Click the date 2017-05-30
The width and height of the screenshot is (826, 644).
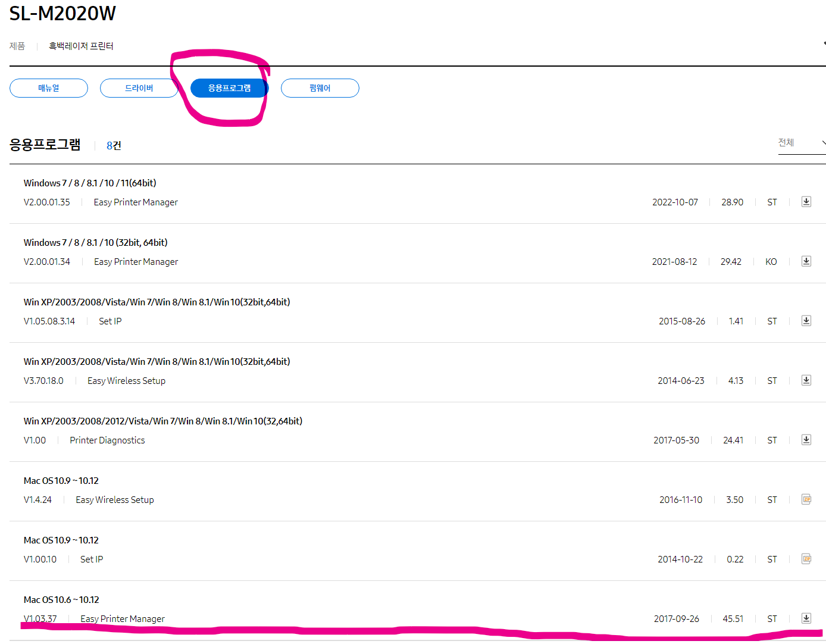coord(677,440)
